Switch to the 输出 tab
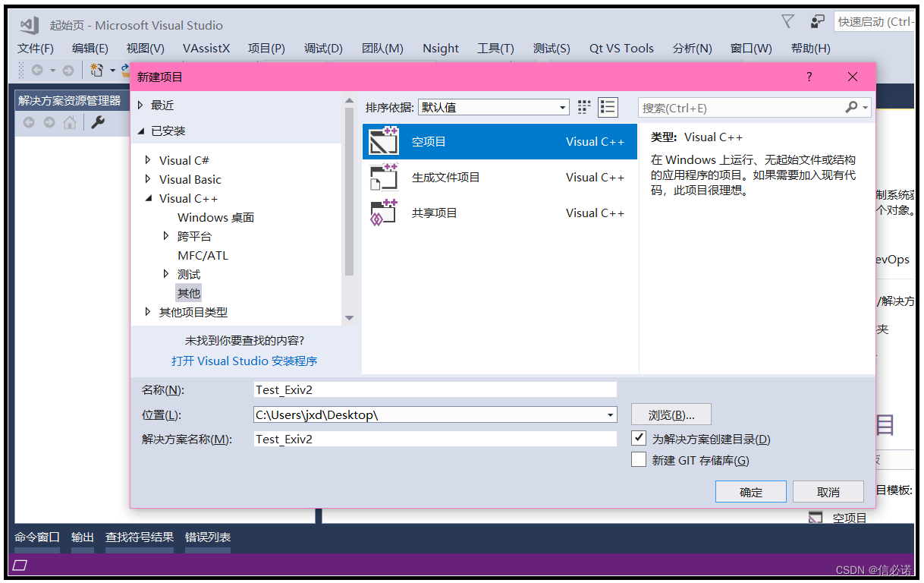This screenshot has height=583, width=924. click(x=83, y=537)
